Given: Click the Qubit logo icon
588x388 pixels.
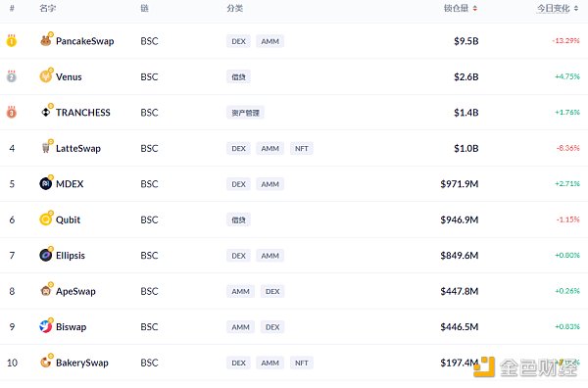Looking at the screenshot, I should (46, 219).
